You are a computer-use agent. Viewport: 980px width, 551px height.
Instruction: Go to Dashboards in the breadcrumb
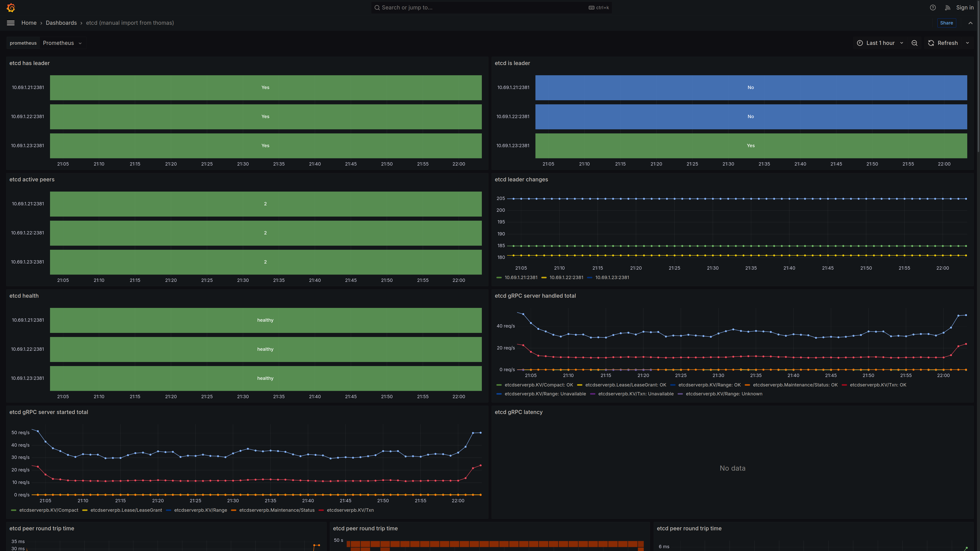tap(61, 23)
